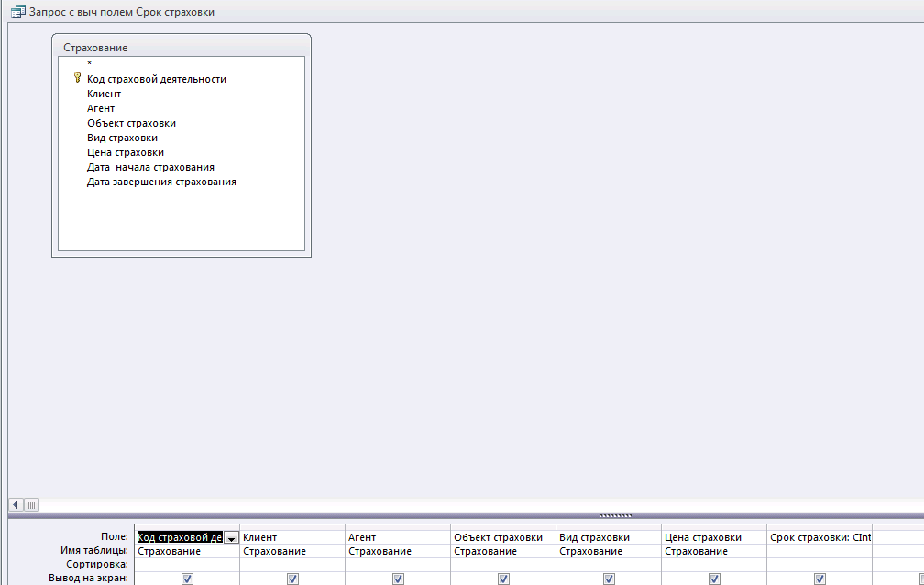Click the pane splitter handle above the grid
The image size is (924, 585).
614,515
